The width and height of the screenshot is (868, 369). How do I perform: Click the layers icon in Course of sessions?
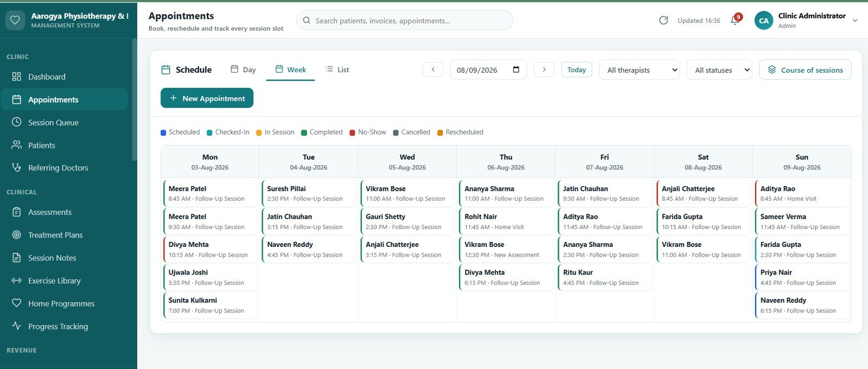[772, 69]
